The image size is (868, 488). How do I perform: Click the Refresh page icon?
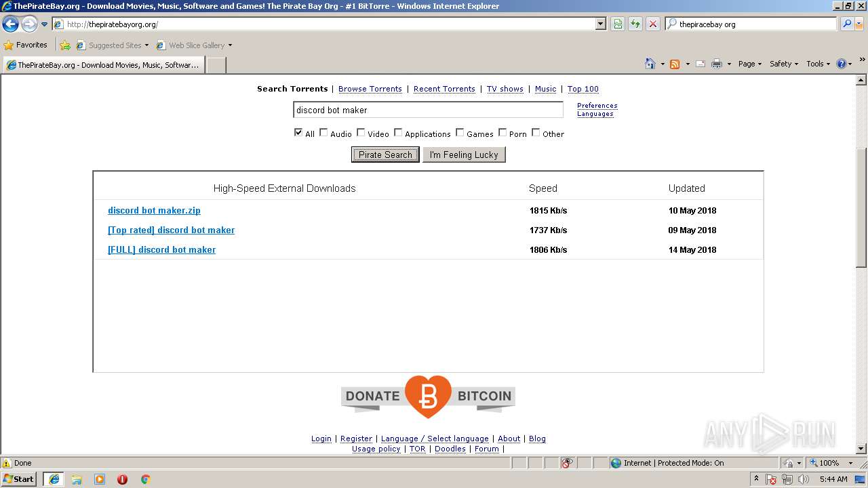[635, 24]
